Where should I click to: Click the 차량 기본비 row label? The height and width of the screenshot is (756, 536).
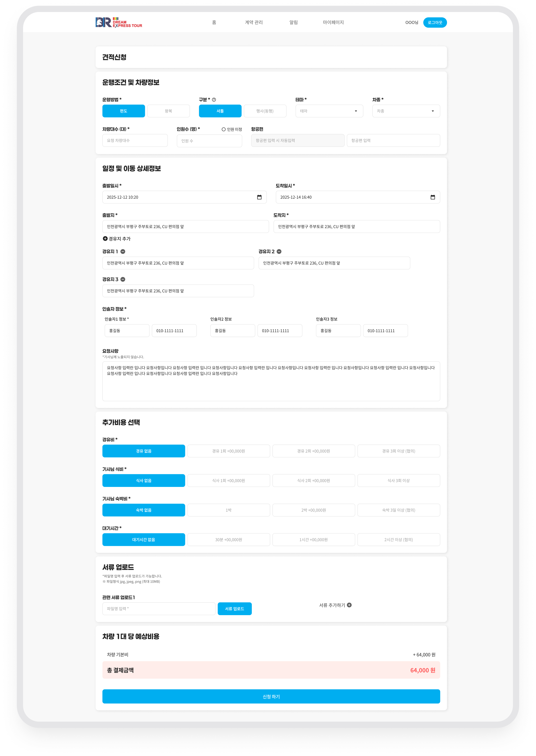(118, 654)
